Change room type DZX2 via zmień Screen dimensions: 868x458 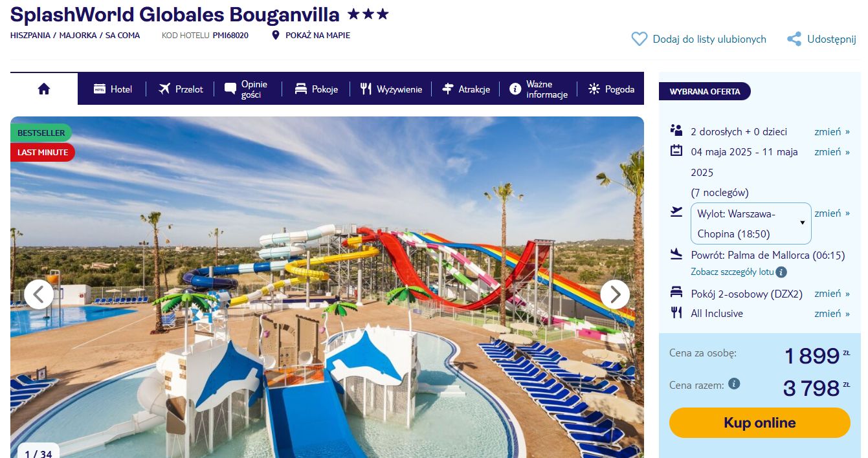pyautogui.click(x=832, y=294)
